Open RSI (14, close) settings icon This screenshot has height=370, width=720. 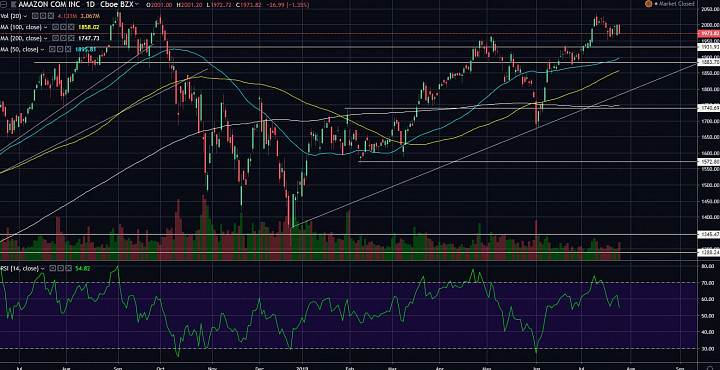(x=61, y=268)
